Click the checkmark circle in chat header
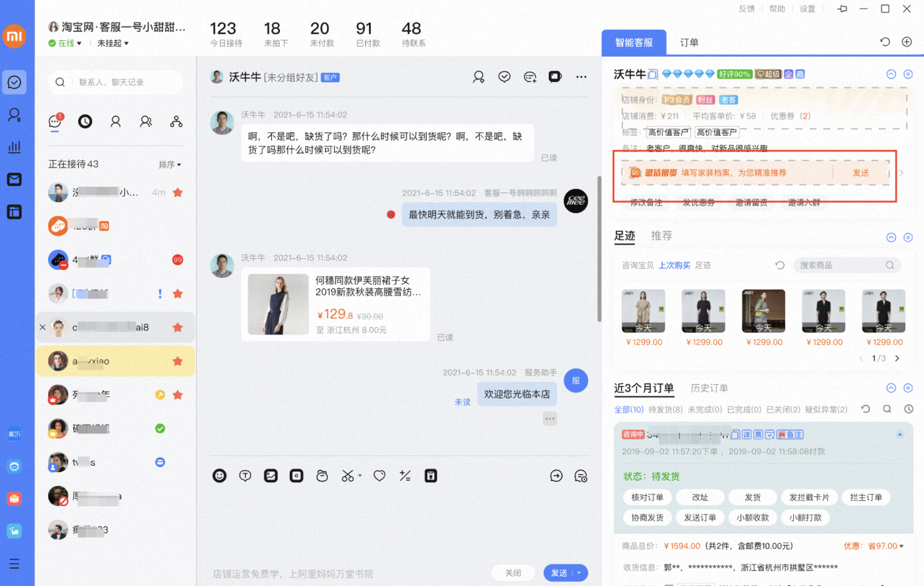The width and height of the screenshot is (924, 586). click(505, 77)
